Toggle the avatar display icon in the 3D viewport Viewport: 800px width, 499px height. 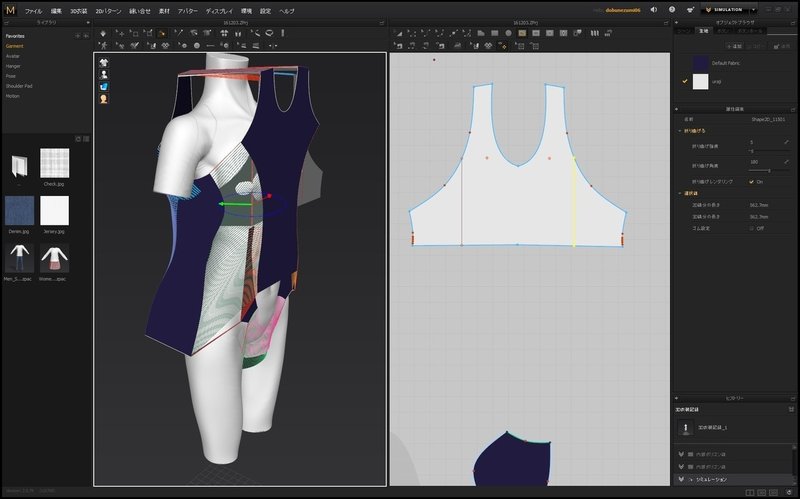click(104, 74)
